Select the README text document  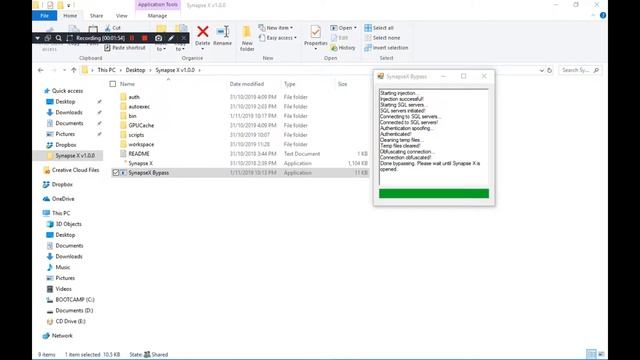[139, 154]
